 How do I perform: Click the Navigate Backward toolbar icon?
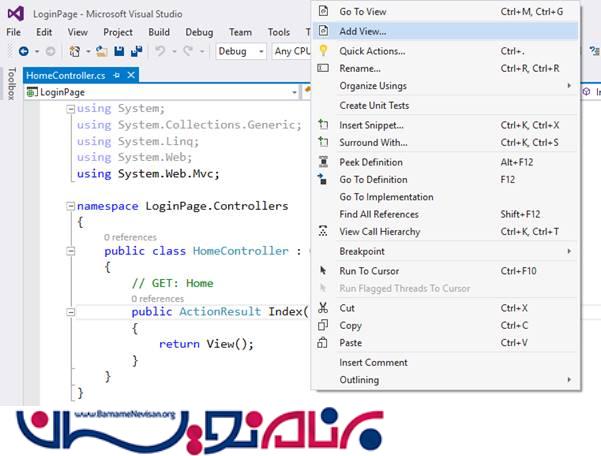[x=24, y=51]
